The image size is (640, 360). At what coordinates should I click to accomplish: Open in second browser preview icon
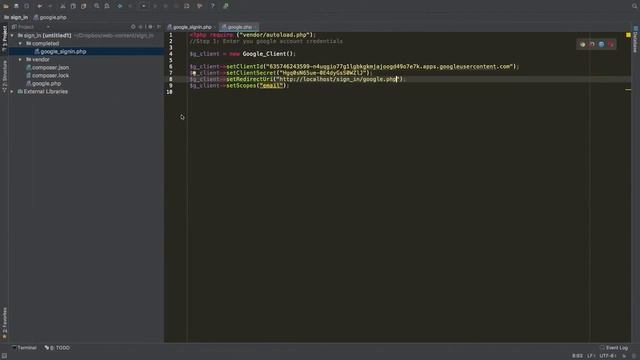point(592,44)
